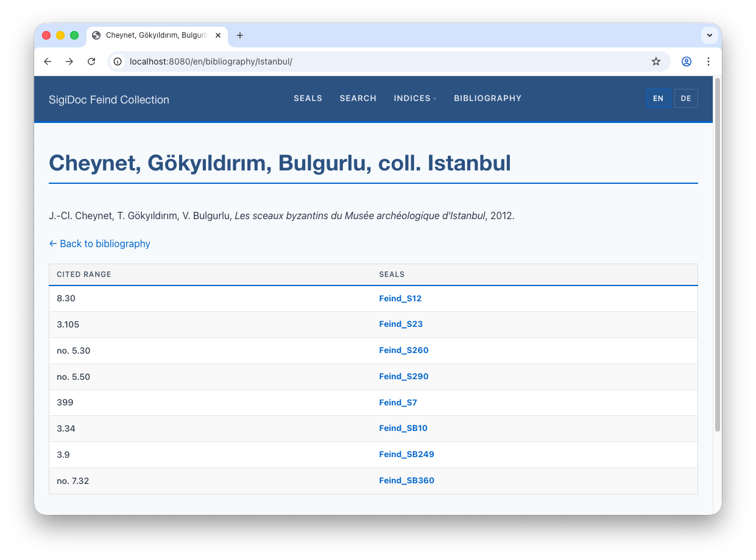Click the address bar URL field
Viewport: 756px width, 560px height.
(x=366, y=61)
